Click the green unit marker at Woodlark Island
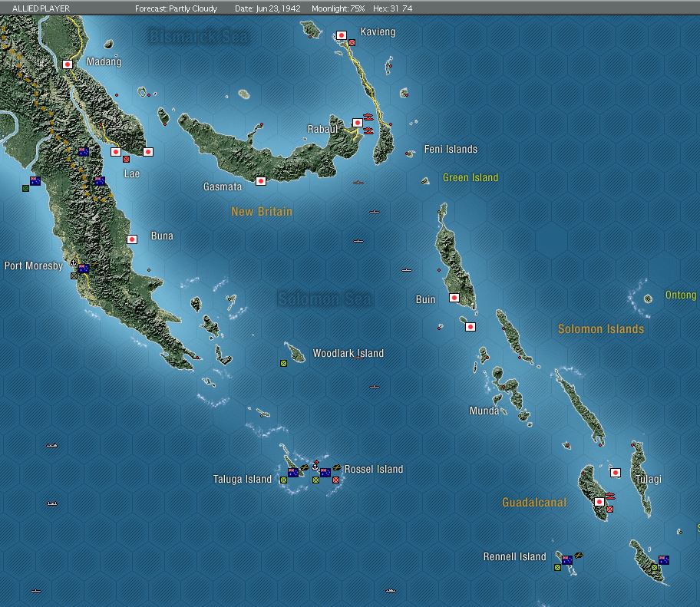The width and height of the screenshot is (700, 607). point(283,363)
